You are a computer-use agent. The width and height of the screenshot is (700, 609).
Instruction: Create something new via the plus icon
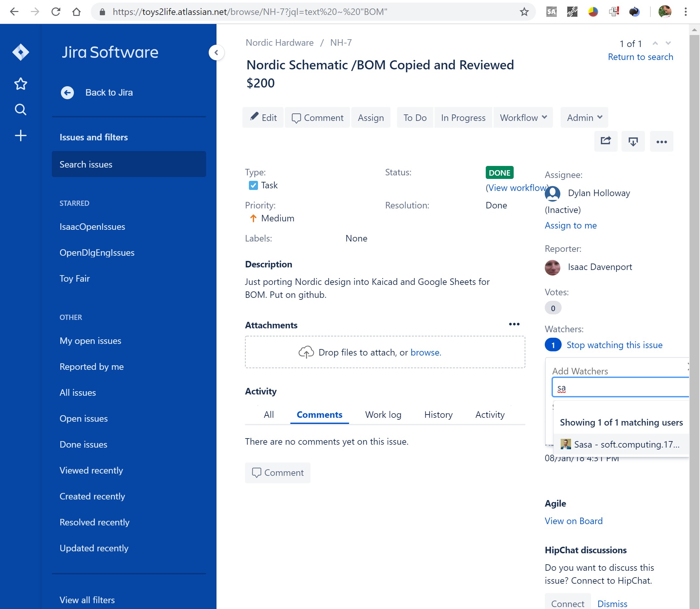[20, 135]
